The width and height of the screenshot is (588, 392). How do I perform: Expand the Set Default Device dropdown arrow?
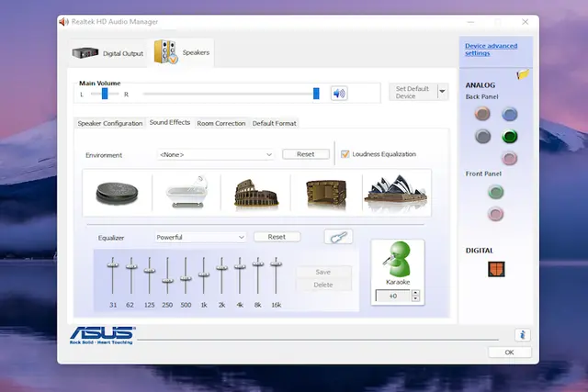[443, 92]
